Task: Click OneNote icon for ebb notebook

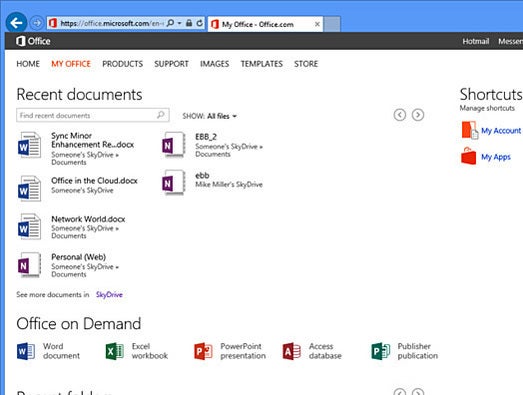Action: [x=173, y=182]
